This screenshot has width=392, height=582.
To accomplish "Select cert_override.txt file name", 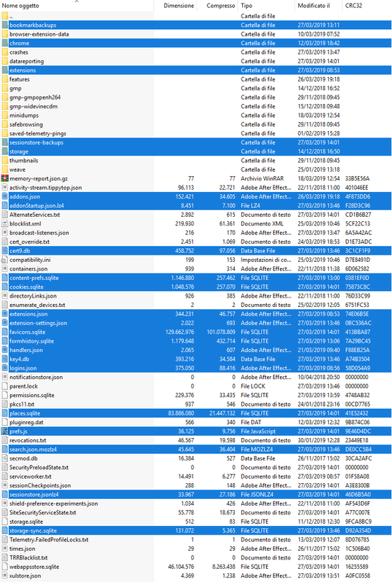I will [x=29, y=242].
